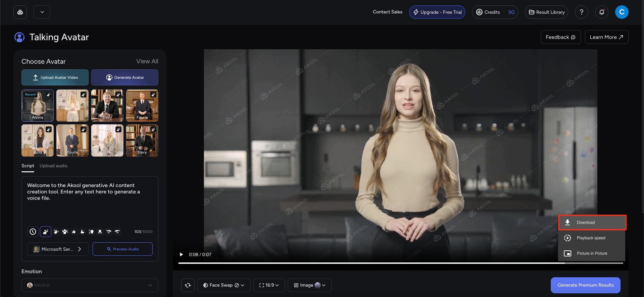
Task: Open the Image background dropdown
Action: 310,285
